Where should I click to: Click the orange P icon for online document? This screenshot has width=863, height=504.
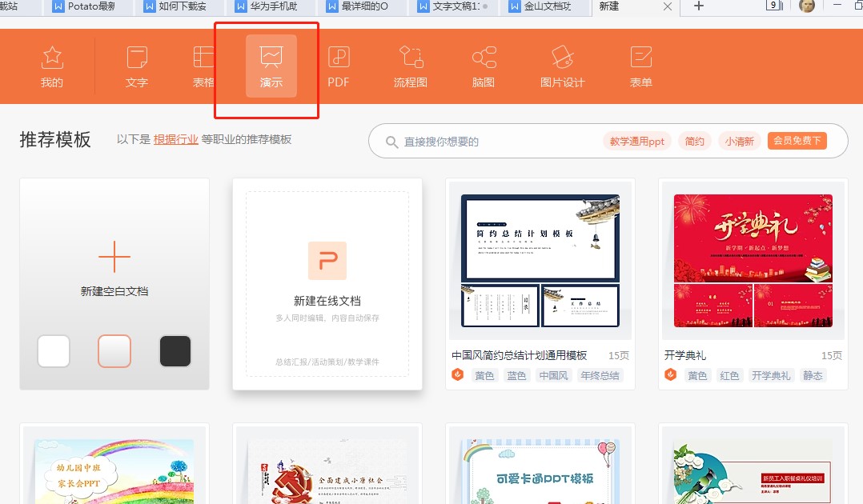click(x=327, y=260)
